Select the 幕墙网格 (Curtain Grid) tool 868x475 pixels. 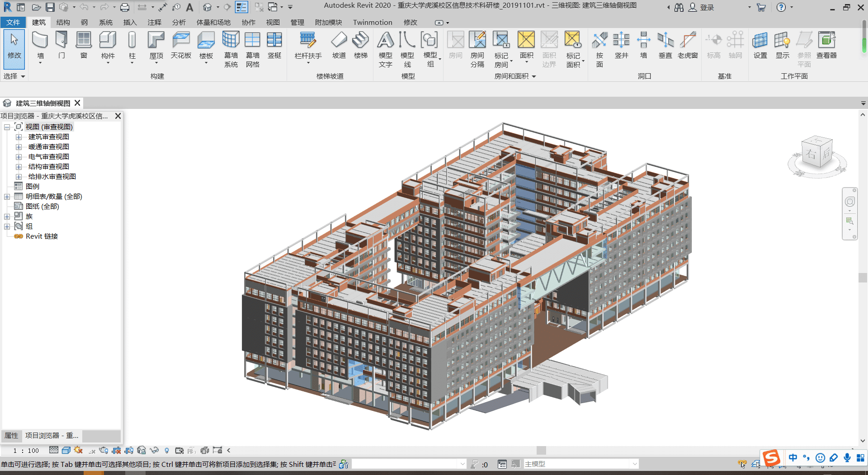tap(252, 50)
